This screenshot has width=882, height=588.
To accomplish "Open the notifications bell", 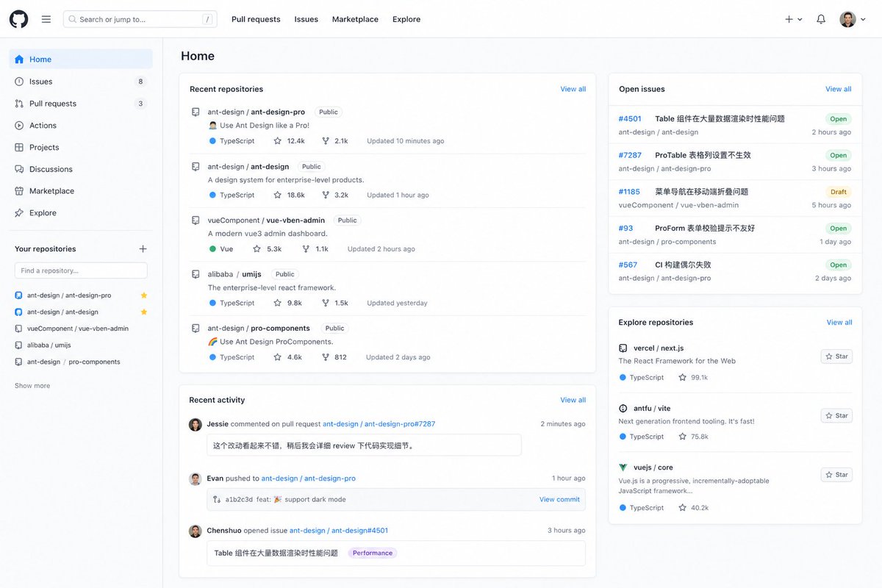I will tap(821, 19).
